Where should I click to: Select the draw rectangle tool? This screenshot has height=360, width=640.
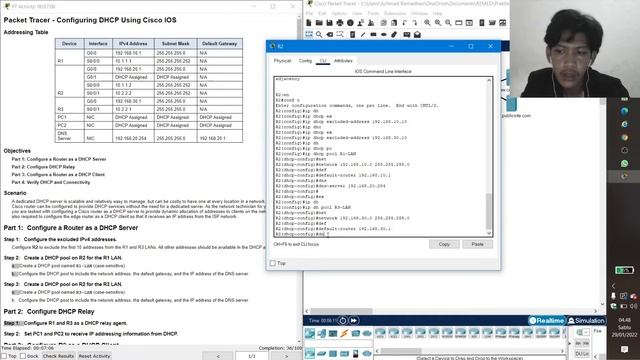(x=373, y=35)
